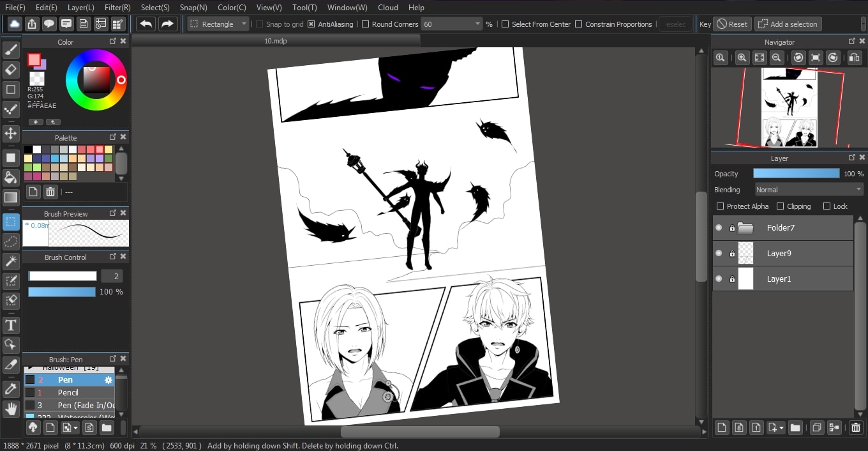The height and width of the screenshot is (451, 868).
Task: Select the Magic Wand tool
Action: coord(11,261)
